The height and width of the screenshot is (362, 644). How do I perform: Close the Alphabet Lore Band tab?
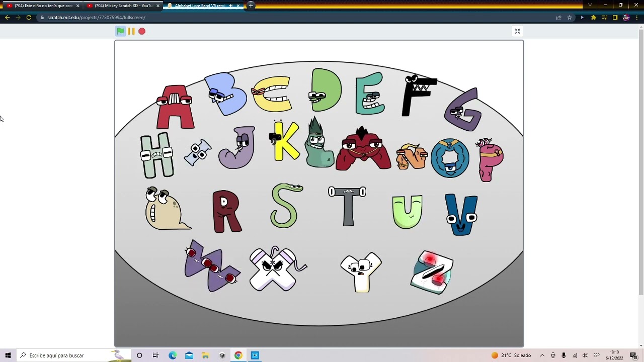point(239,6)
